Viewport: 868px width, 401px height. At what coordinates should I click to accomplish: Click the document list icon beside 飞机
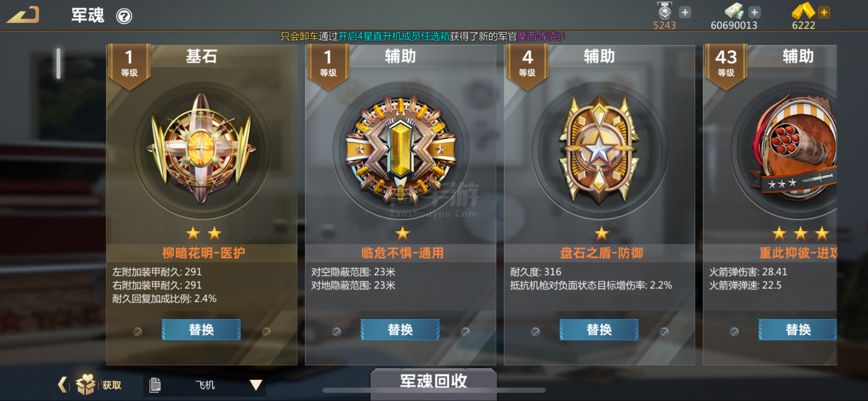tap(155, 385)
